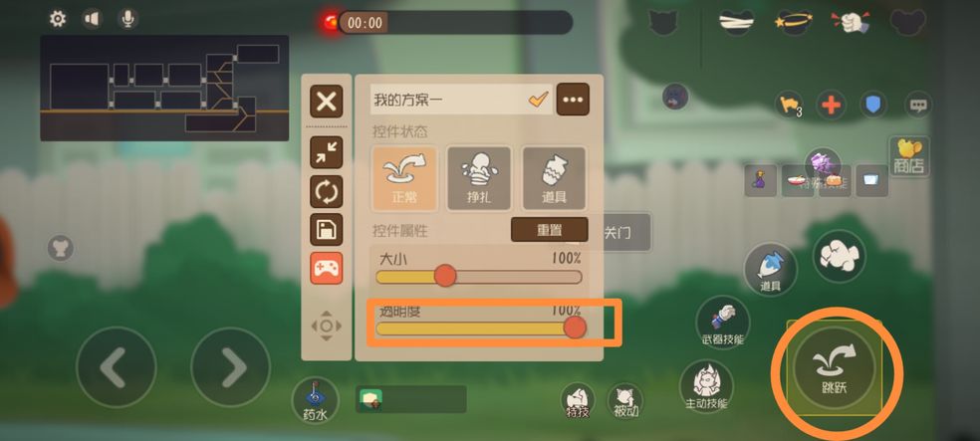Select the 道具 control state

point(554,178)
